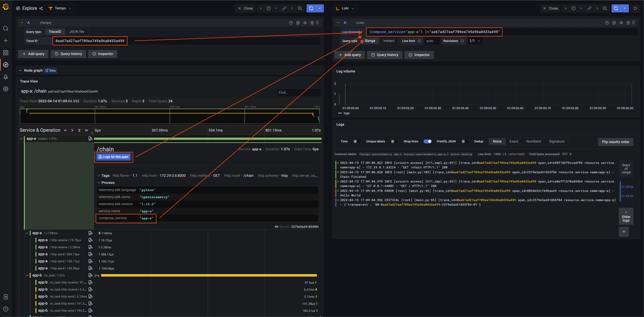Open the sidebar Search icon
644x317 pixels.
tap(6, 29)
